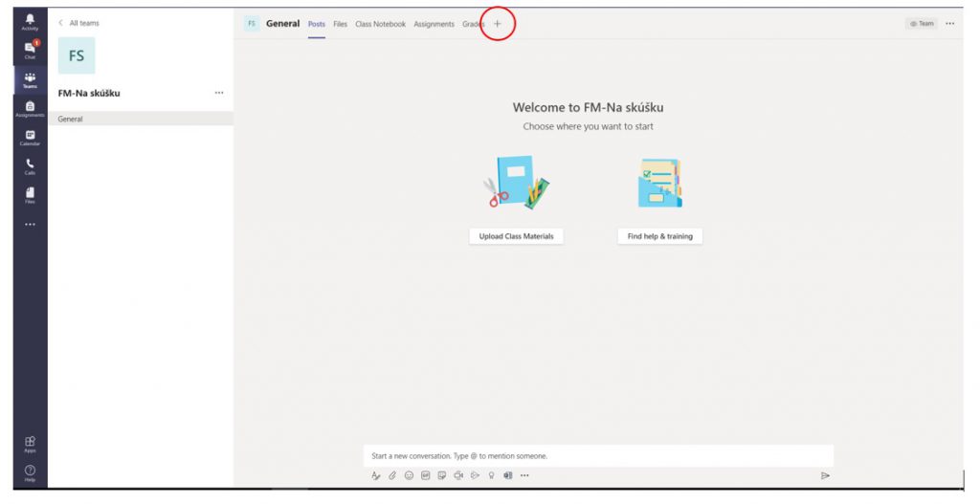Open the text Format options icon
This screenshot has height=504, width=980.
point(376,475)
